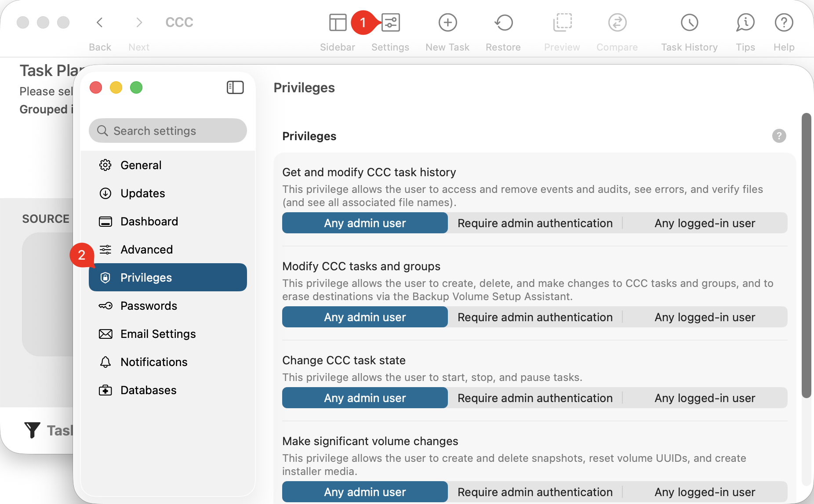The image size is (814, 504).
Task: Open the Dashboard settings pane
Action: click(x=168, y=221)
